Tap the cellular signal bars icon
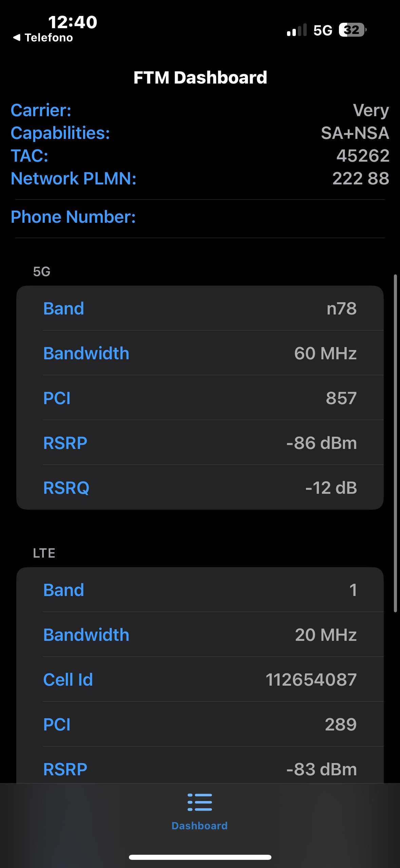The width and height of the screenshot is (400, 868). (297, 30)
